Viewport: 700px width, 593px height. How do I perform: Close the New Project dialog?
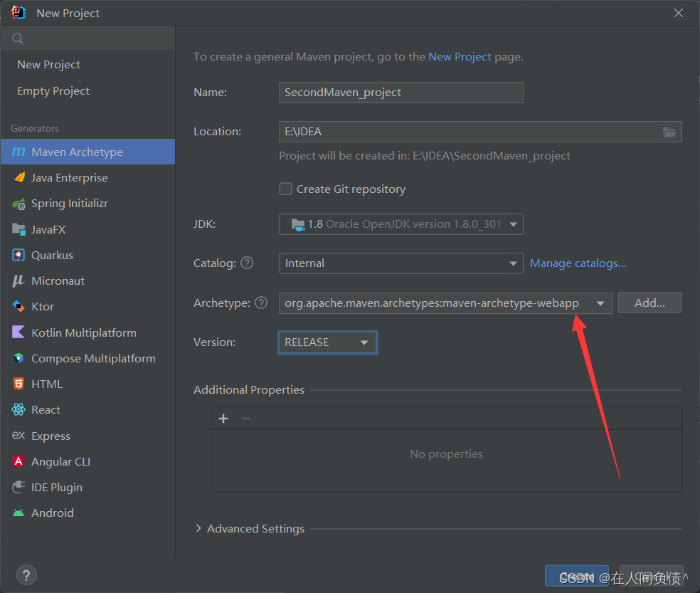679,13
